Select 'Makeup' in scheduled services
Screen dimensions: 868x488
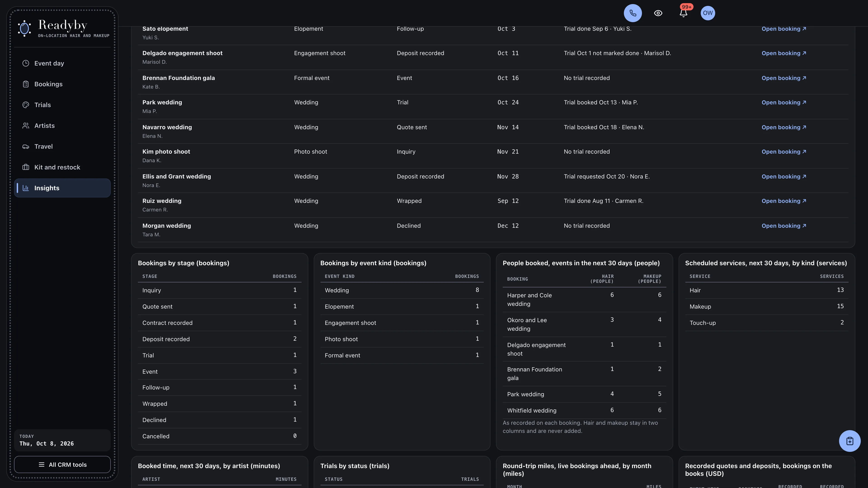point(767,307)
